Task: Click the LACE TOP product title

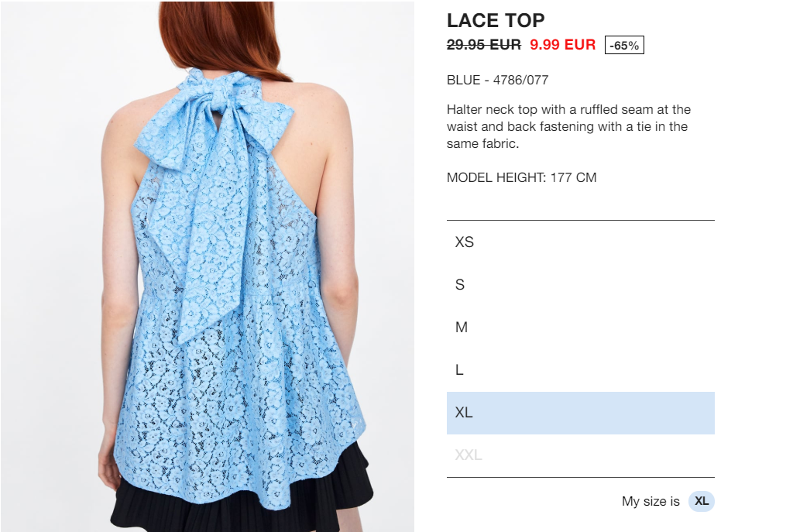Action: point(496,20)
